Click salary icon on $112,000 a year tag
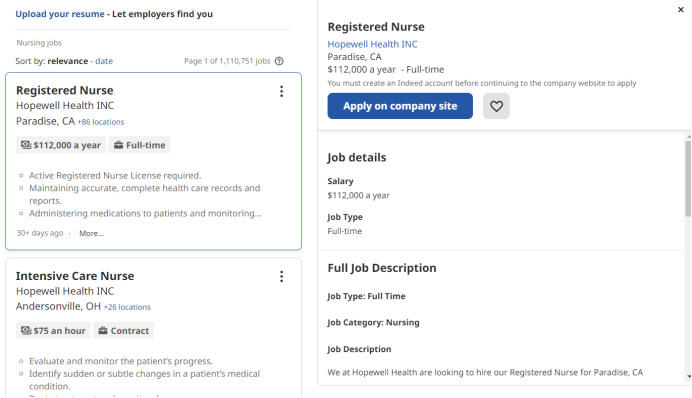692x398 pixels. 26,145
